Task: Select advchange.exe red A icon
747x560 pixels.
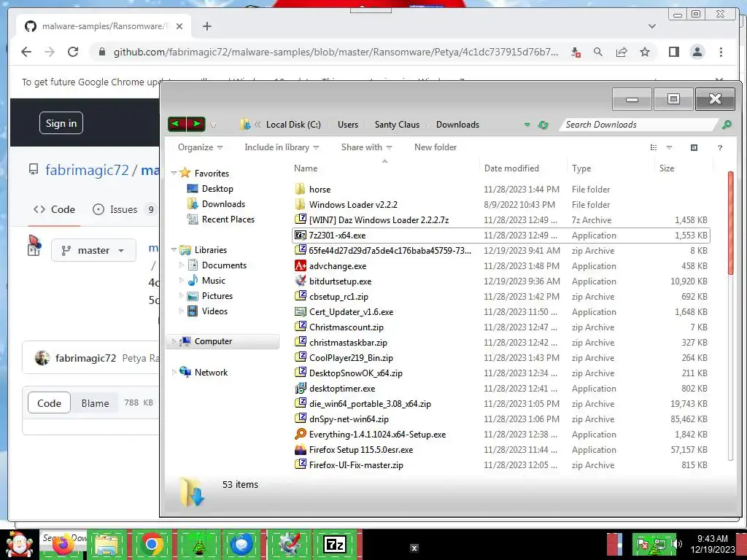Action: 300,265
